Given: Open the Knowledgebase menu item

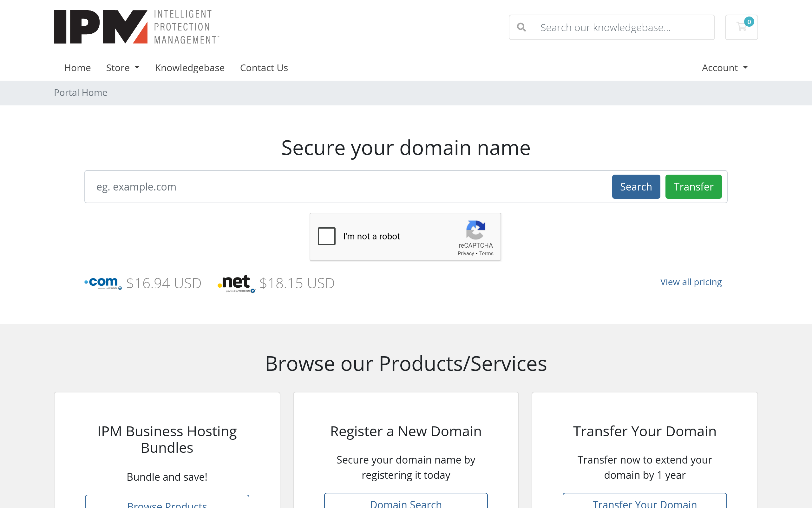Looking at the screenshot, I should pos(190,68).
